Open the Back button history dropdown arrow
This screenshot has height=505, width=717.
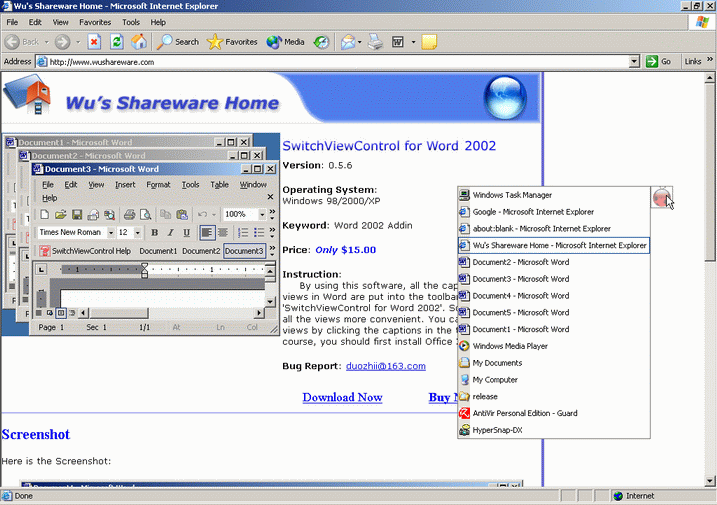(x=47, y=42)
